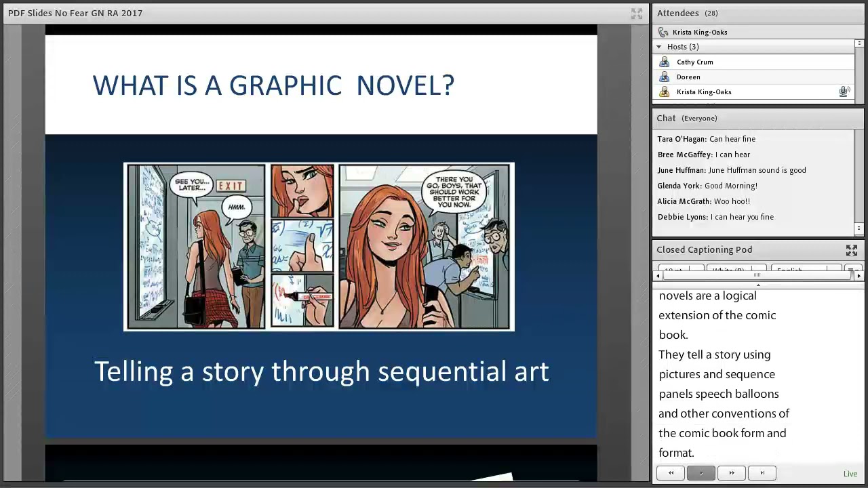Click the caption toolbar horizontal scrollbar thumb
The width and height of the screenshot is (868, 488).
point(757,276)
